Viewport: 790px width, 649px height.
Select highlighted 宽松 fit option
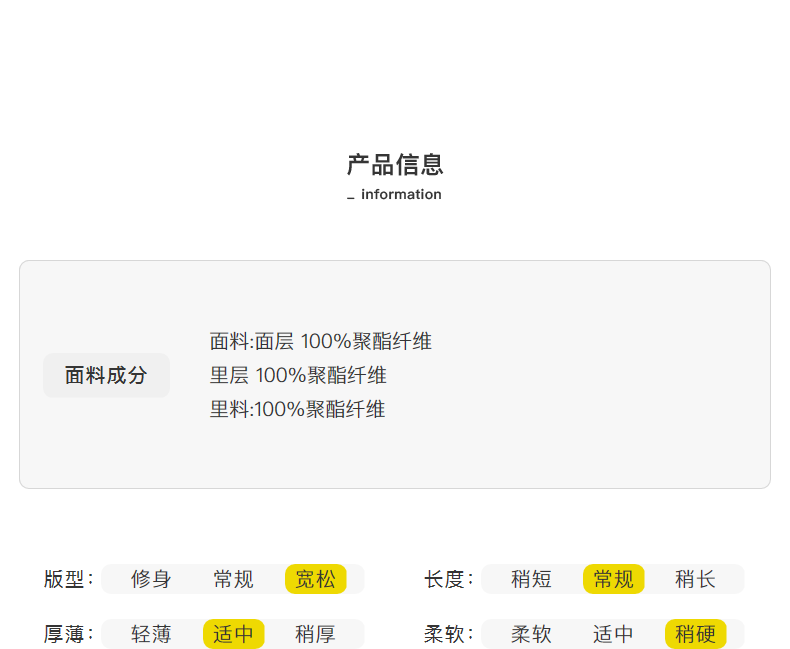coord(315,579)
